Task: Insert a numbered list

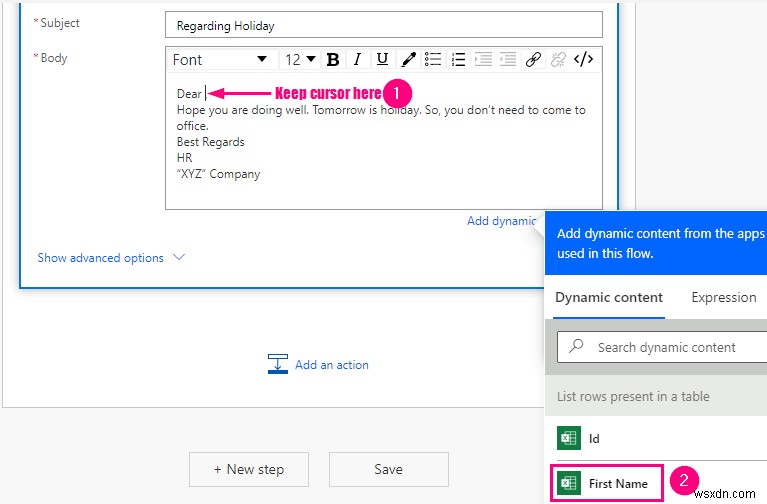Action: point(458,60)
